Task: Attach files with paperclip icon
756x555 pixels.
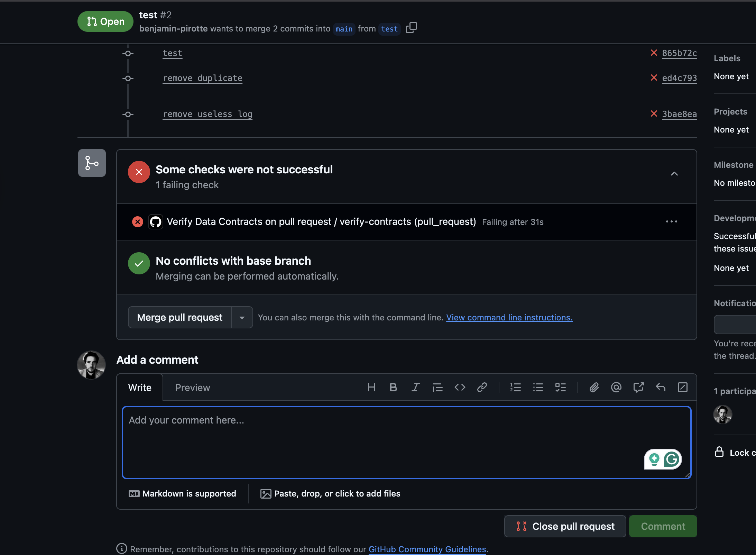Action: (x=594, y=387)
